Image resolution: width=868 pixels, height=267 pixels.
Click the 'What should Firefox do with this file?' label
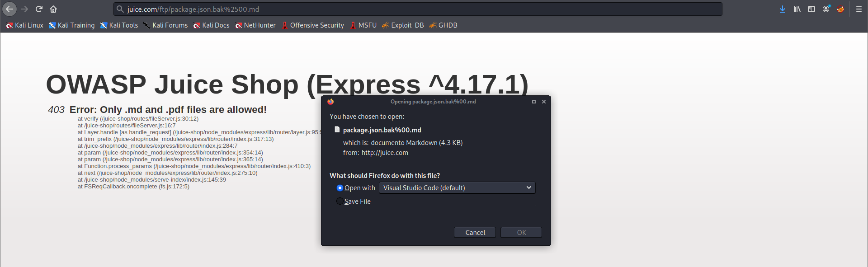pos(385,176)
